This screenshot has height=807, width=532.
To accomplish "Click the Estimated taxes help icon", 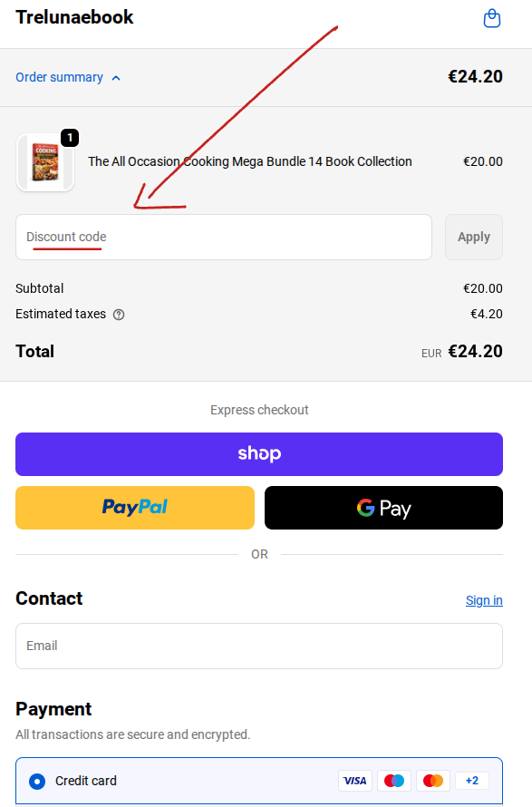I will (119, 314).
